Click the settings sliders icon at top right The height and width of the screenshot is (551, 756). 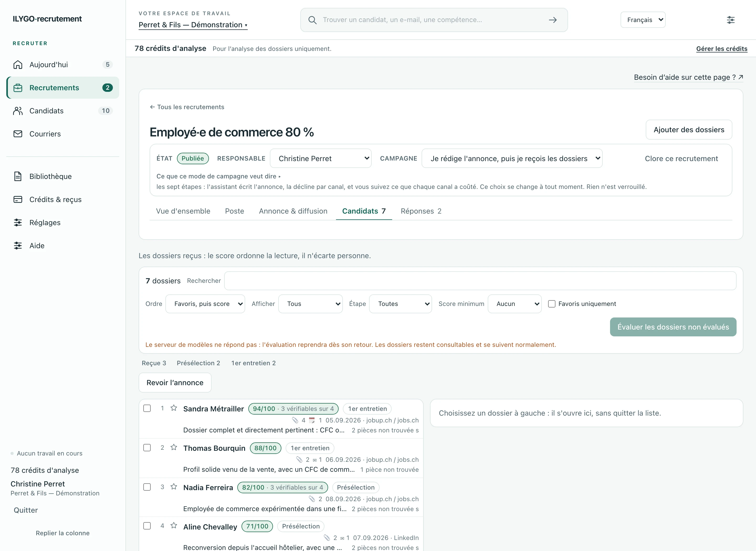731,20
